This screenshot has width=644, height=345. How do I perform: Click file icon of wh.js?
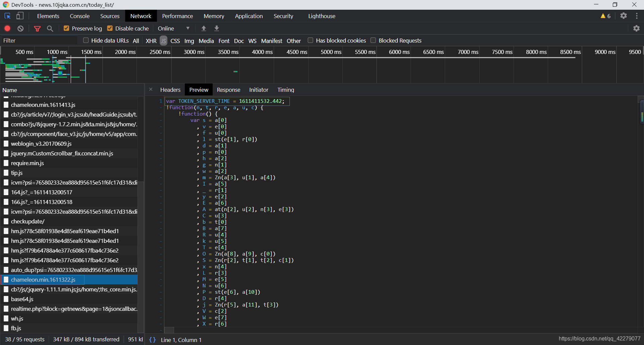click(6, 319)
